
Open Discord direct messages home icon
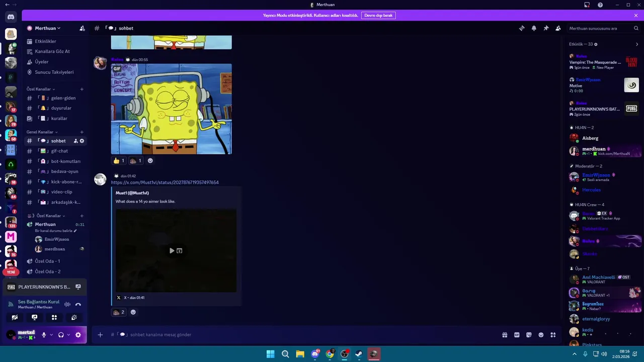[11, 17]
